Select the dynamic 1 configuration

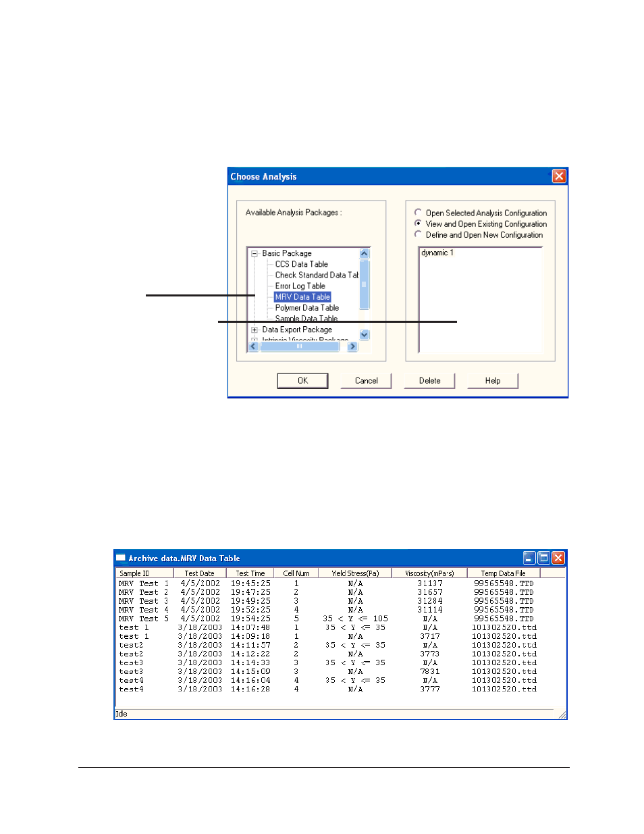point(437,253)
